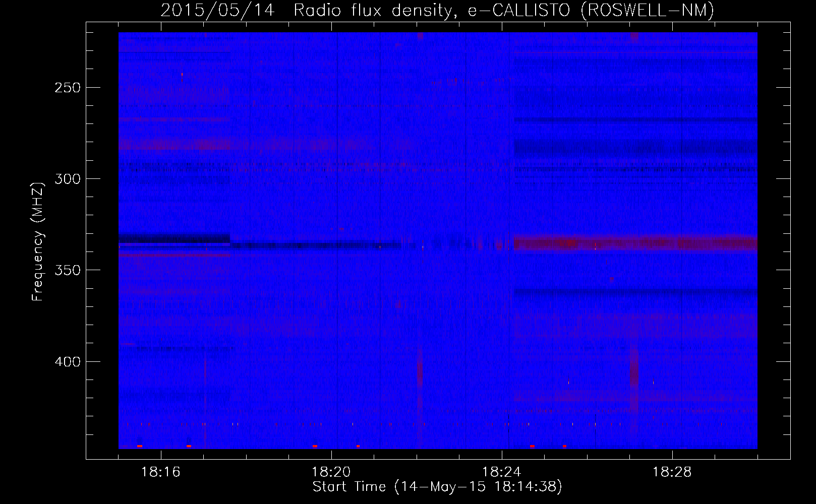Click the 300 frequency tick label

tap(68, 179)
